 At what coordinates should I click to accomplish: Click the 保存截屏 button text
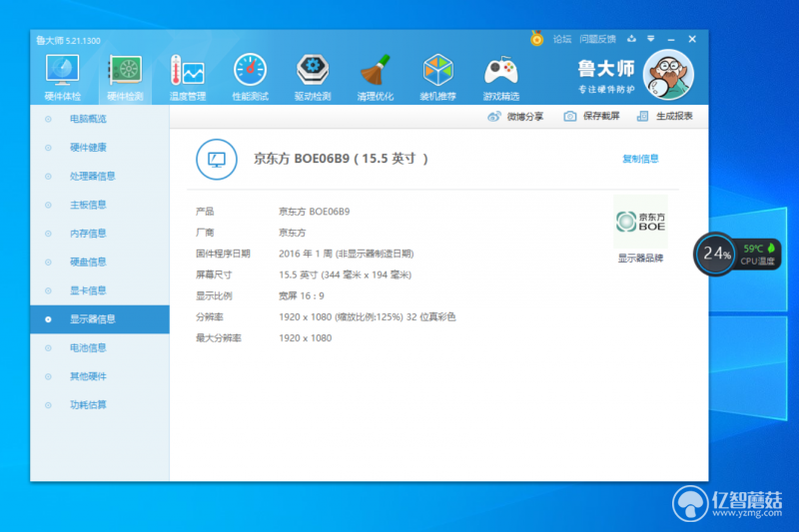pyautogui.click(x=601, y=116)
